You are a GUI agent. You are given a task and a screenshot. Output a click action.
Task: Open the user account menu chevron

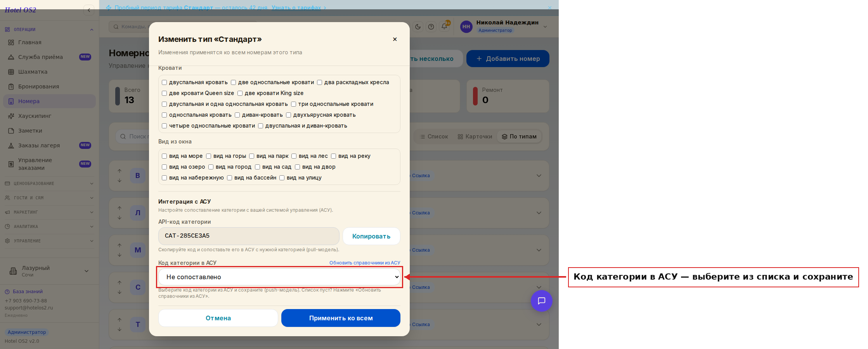(545, 27)
